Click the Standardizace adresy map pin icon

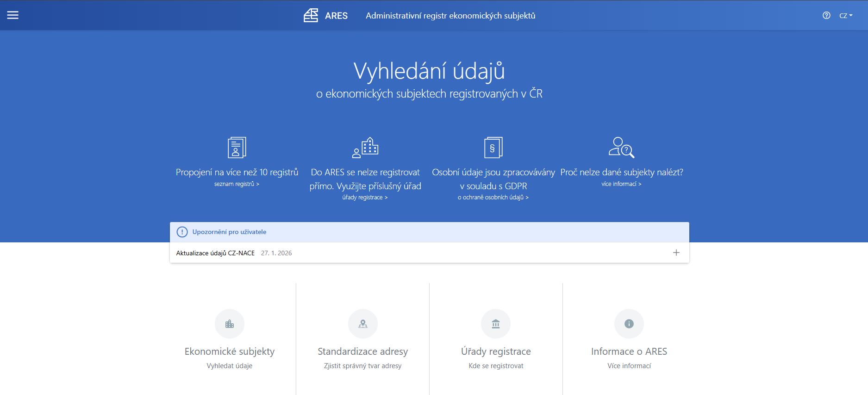tap(363, 324)
